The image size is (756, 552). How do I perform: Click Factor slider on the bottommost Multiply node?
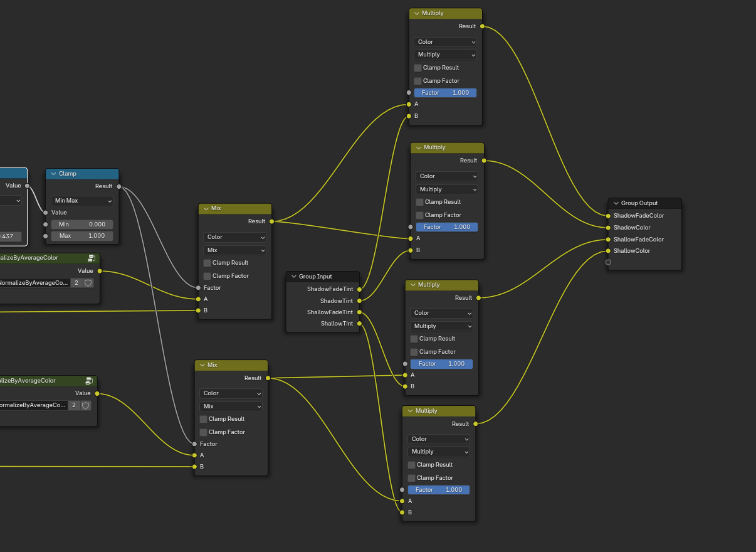(x=439, y=490)
